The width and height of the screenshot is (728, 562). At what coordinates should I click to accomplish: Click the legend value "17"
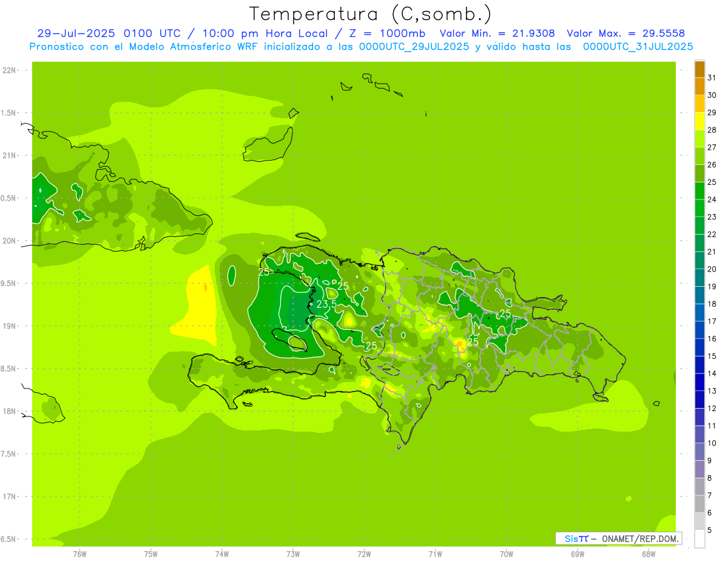pyautogui.click(x=712, y=321)
